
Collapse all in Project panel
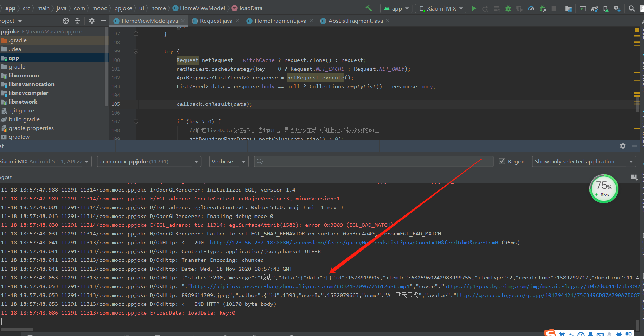77,21
